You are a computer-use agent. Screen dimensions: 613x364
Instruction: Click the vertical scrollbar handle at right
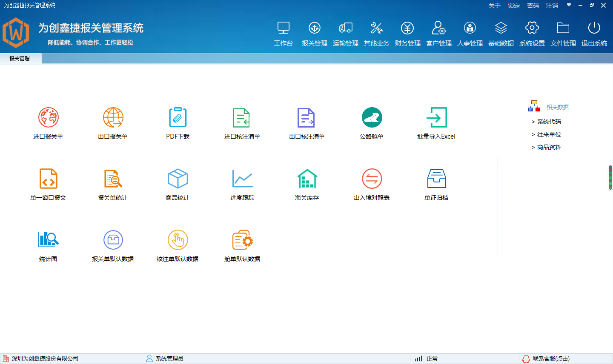610,177
